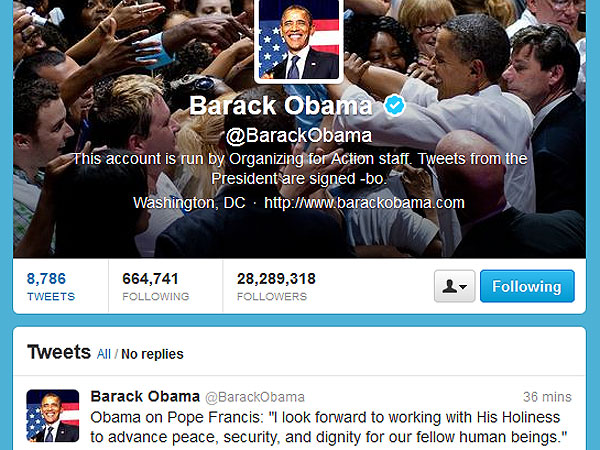View the 664,741 Following list
Screen dimensions: 600x450
(x=156, y=286)
